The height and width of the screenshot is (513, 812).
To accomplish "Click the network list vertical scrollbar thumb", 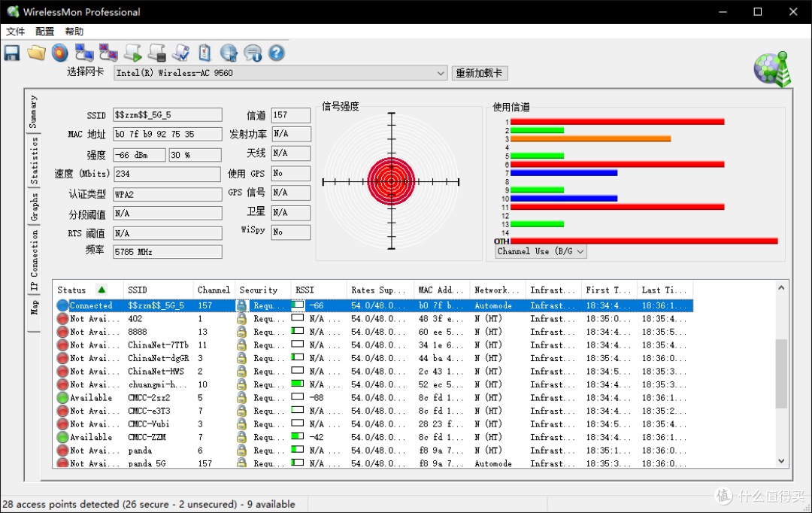I will (x=781, y=374).
